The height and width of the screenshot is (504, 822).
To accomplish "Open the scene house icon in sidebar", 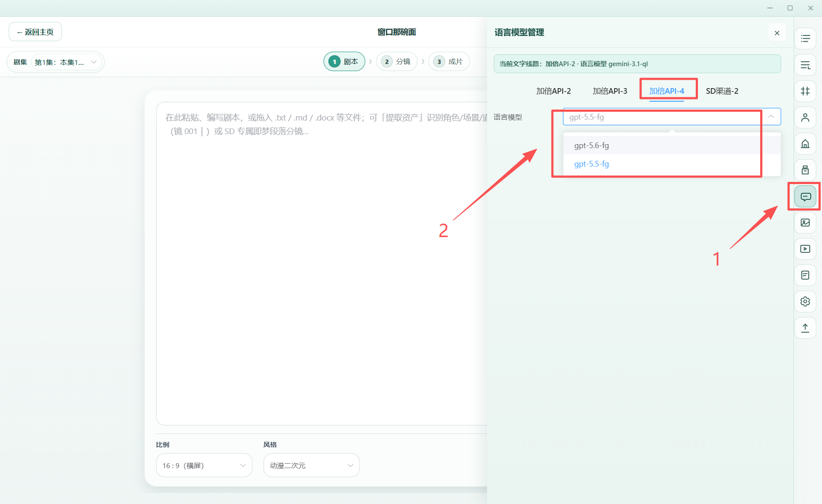I will point(805,144).
